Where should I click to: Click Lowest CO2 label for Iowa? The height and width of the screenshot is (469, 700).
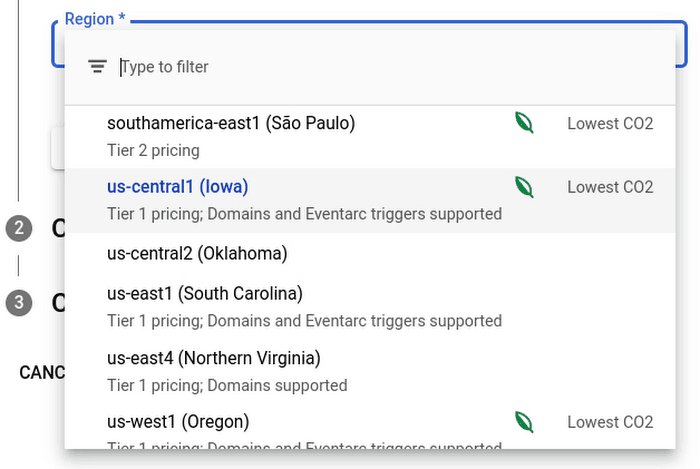tap(610, 187)
